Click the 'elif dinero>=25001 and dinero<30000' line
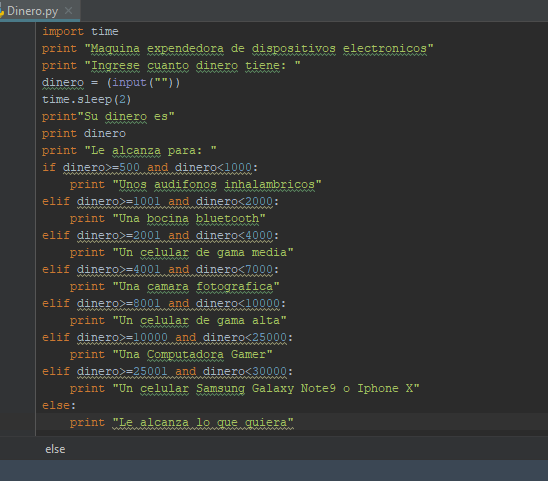Image resolution: width=548 pixels, height=481 pixels. click(x=167, y=372)
